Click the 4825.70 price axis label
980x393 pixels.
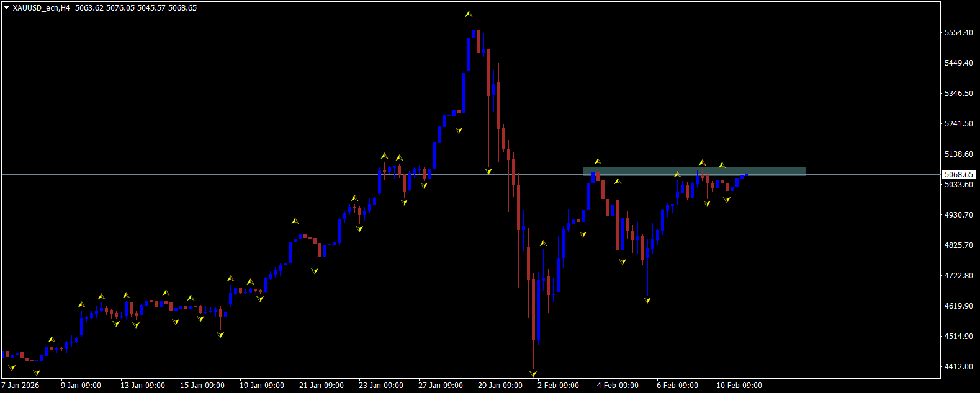(958, 245)
